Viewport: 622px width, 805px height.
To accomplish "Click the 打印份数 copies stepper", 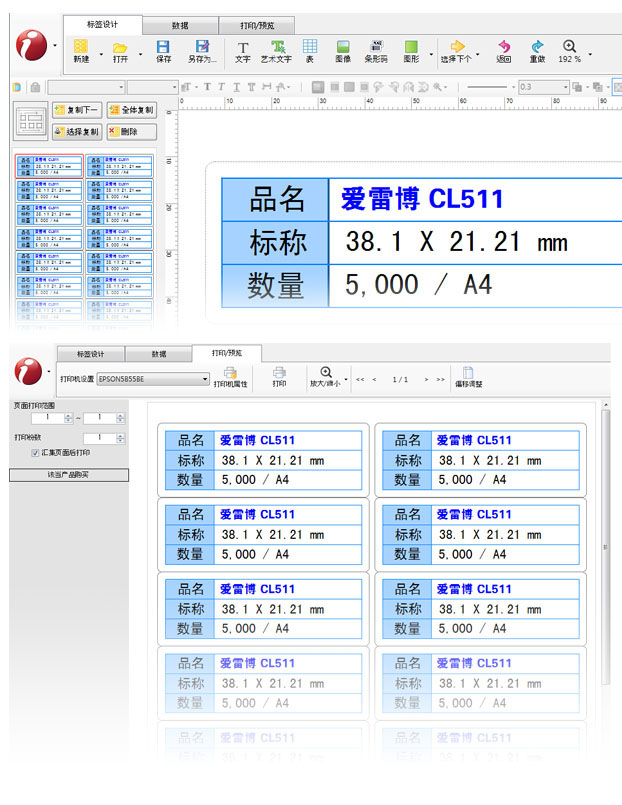I will [x=120, y=438].
